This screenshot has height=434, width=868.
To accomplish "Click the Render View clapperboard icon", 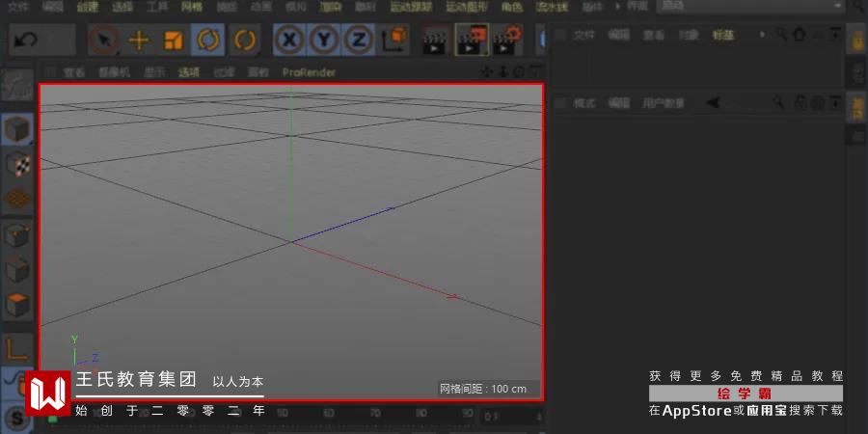I will (435, 40).
